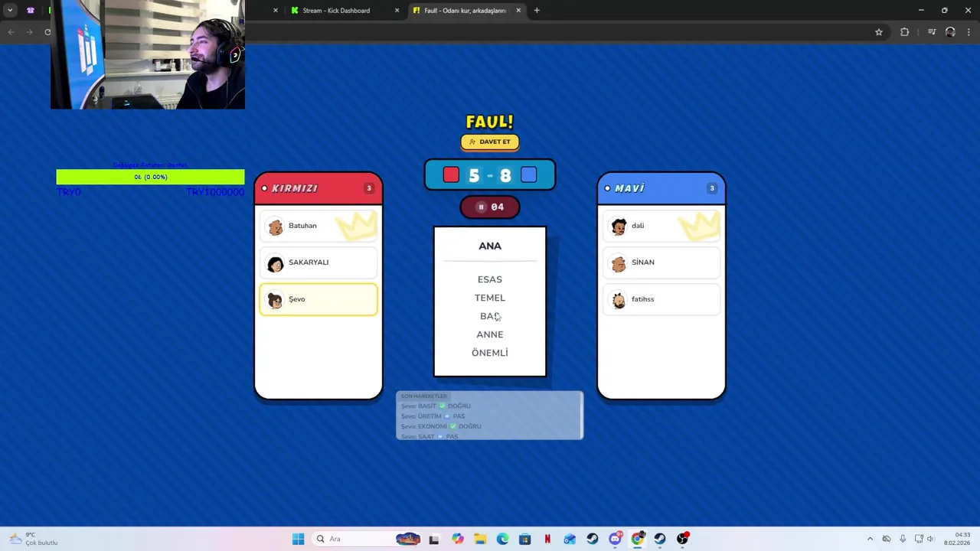
Task: Open the weather widget on the taskbar
Action: point(32,539)
